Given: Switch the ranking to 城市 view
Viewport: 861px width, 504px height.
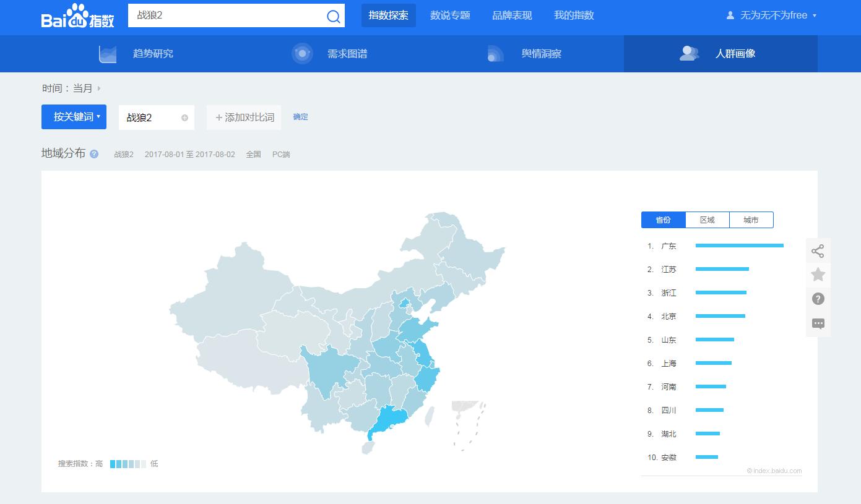Looking at the screenshot, I should (x=751, y=220).
